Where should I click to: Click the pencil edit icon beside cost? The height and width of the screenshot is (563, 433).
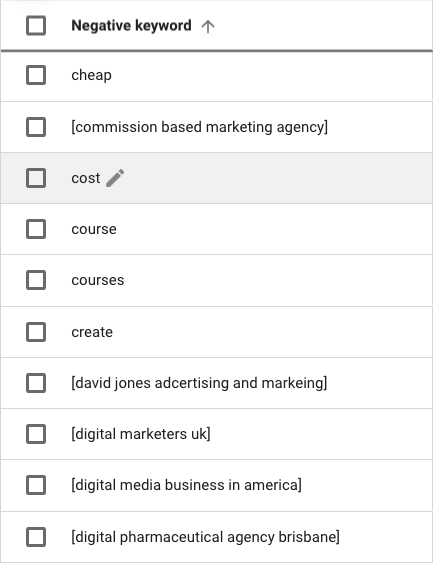click(x=115, y=178)
